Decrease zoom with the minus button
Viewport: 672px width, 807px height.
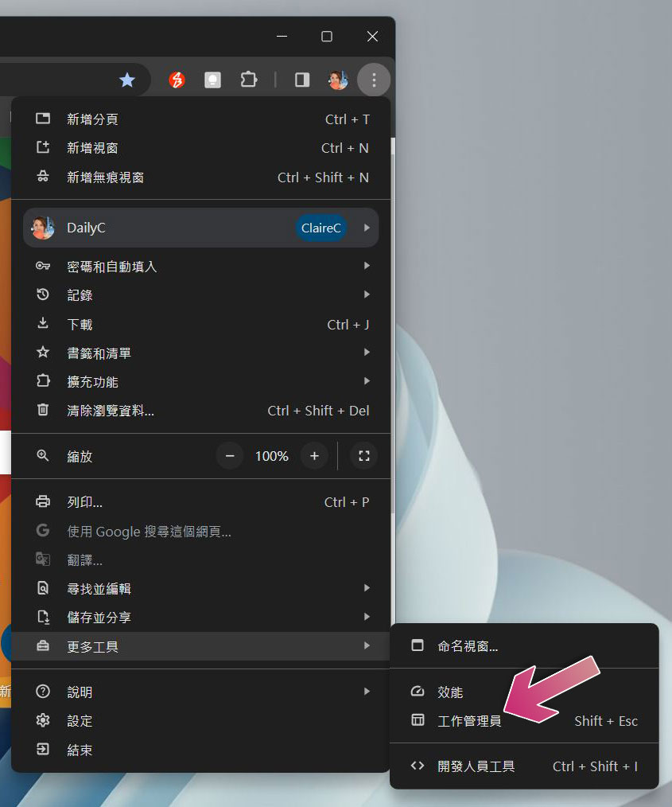(230, 456)
